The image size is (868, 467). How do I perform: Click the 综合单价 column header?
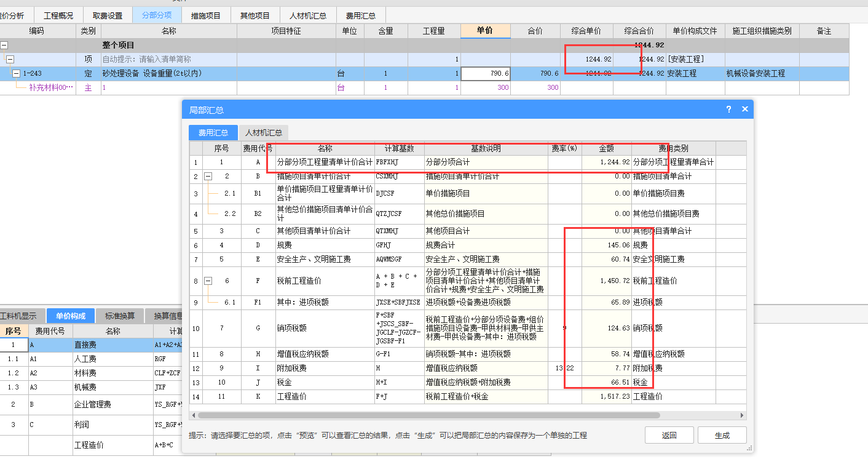coord(586,31)
